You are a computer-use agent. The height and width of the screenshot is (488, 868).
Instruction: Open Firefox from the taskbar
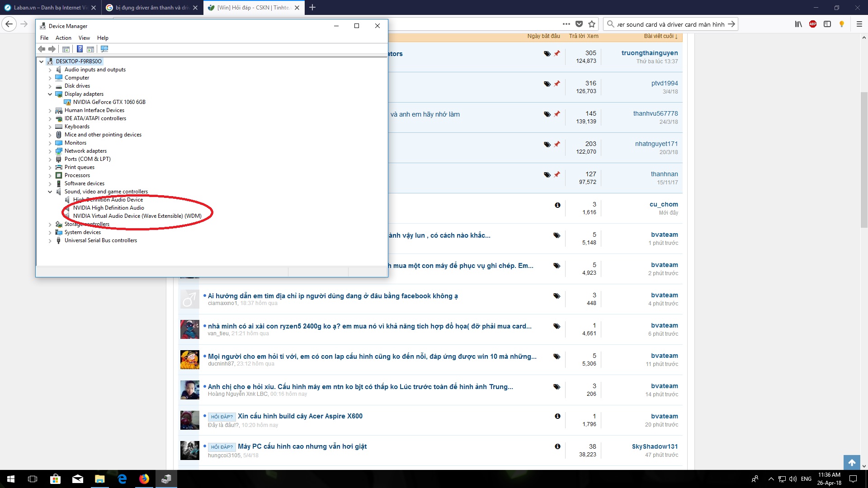[144, 479]
